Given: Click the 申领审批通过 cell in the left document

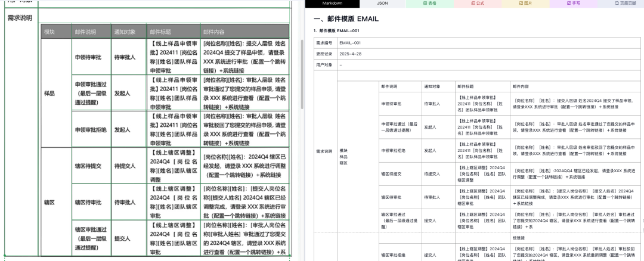Looking at the screenshot, I should click(x=91, y=93).
